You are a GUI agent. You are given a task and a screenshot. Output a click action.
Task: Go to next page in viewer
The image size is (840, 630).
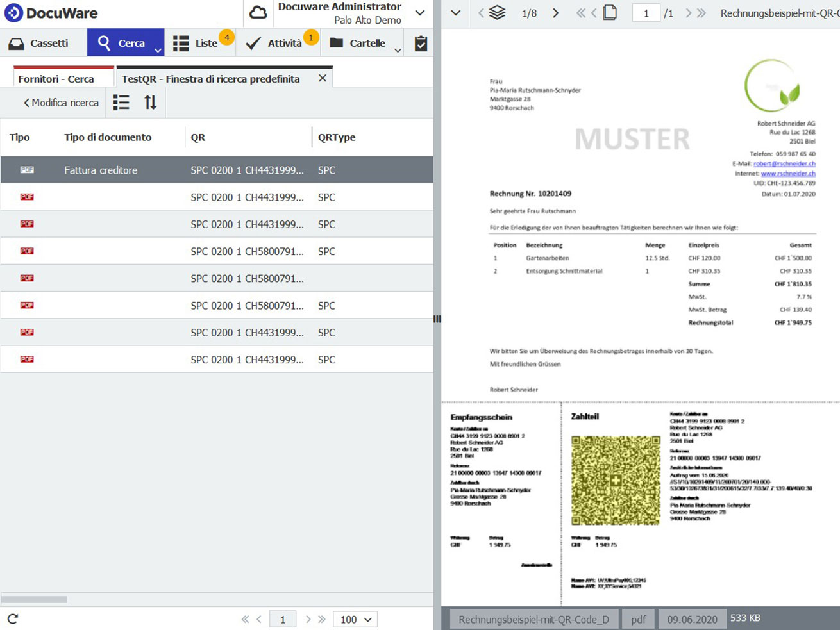689,13
